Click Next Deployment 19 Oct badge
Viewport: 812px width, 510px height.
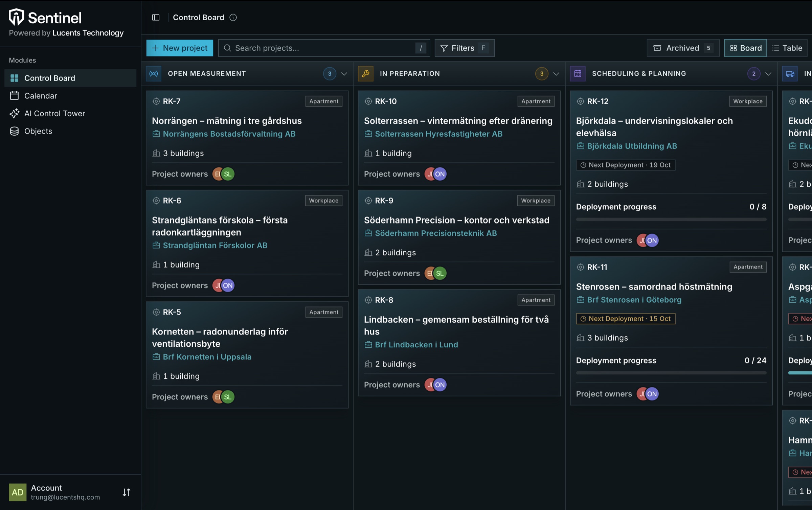pyautogui.click(x=626, y=165)
